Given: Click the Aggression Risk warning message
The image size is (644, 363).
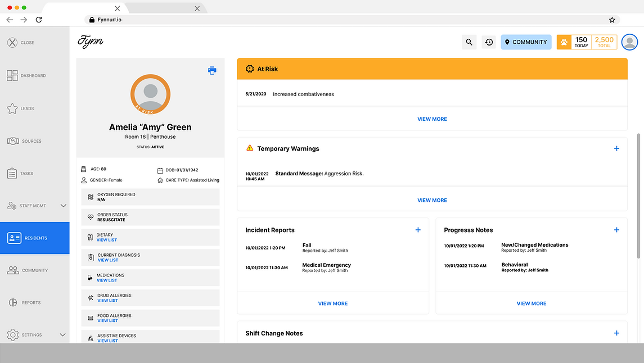Looking at the screenshot, I should coord(319,174).
